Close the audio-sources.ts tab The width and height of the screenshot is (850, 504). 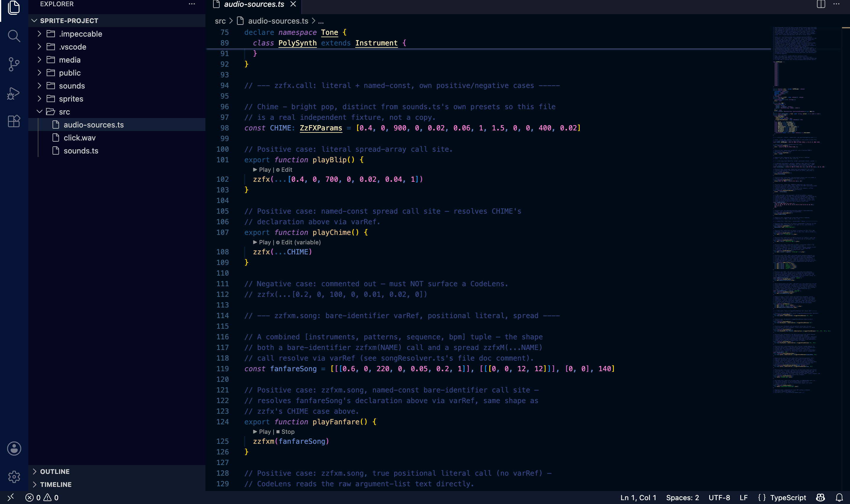(293, 4)
